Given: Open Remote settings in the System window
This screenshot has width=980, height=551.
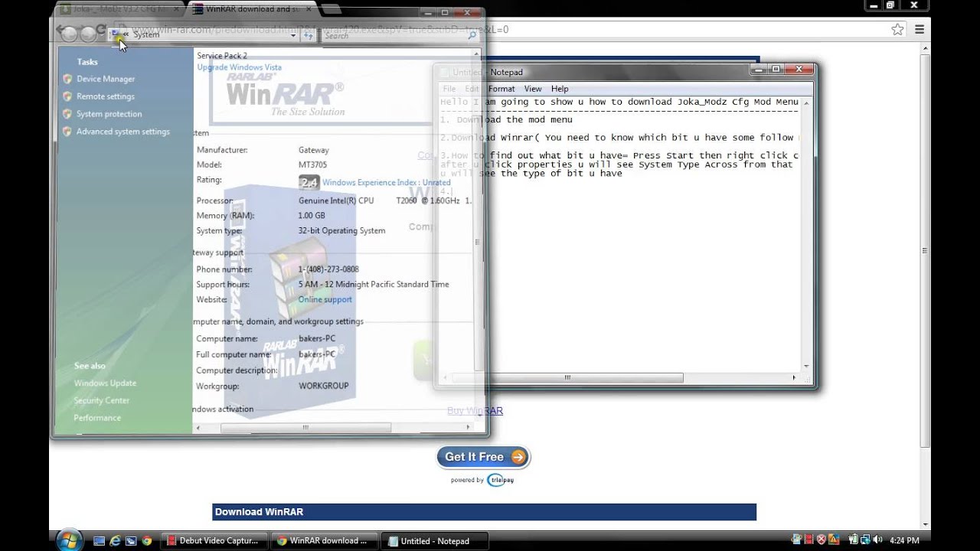Looking at the screenshot, I should (x=106, y=96).
